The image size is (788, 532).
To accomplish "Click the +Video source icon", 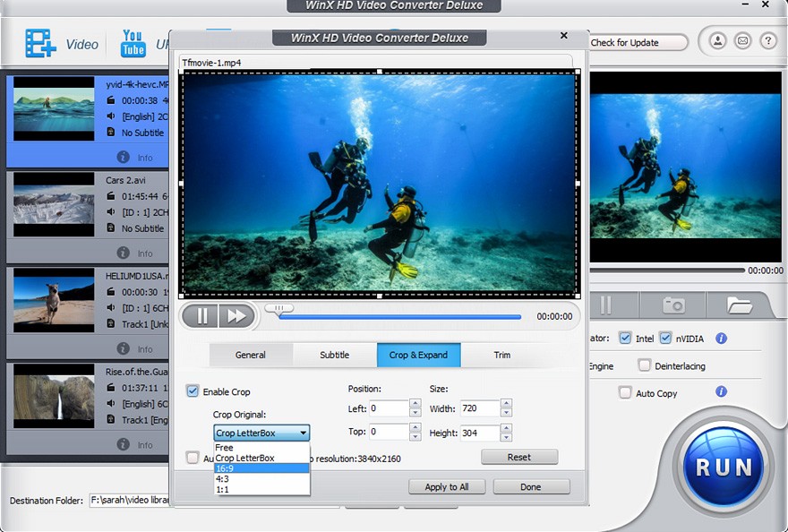I will point(40,41).
